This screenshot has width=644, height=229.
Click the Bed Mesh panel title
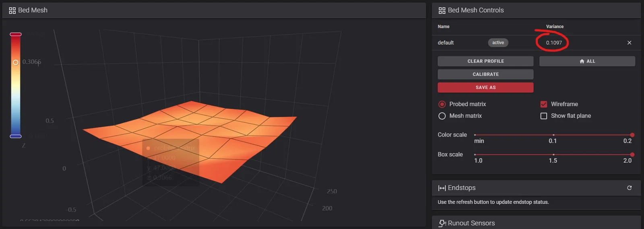point(33,10)
